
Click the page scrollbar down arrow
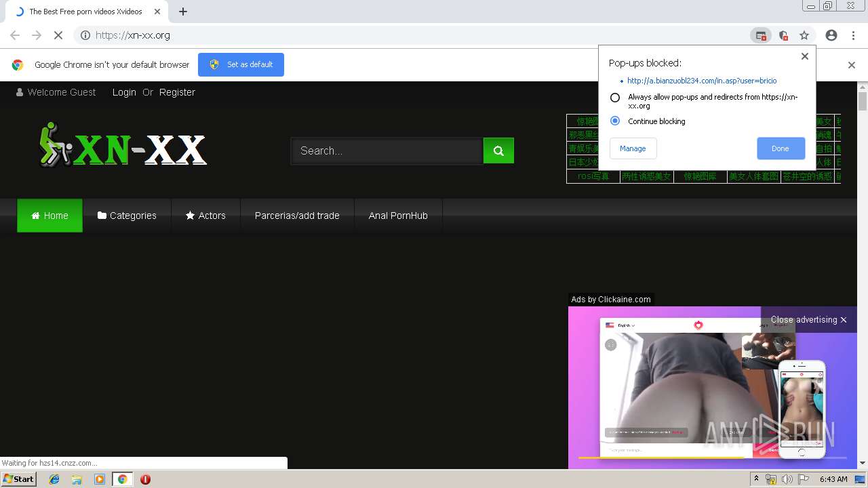pos(863,464)
